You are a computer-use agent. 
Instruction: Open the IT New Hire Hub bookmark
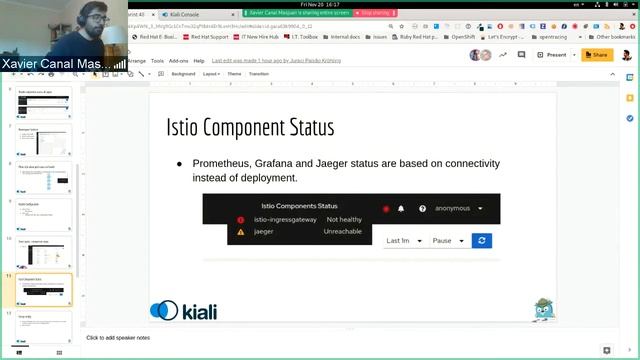[256, 37]
